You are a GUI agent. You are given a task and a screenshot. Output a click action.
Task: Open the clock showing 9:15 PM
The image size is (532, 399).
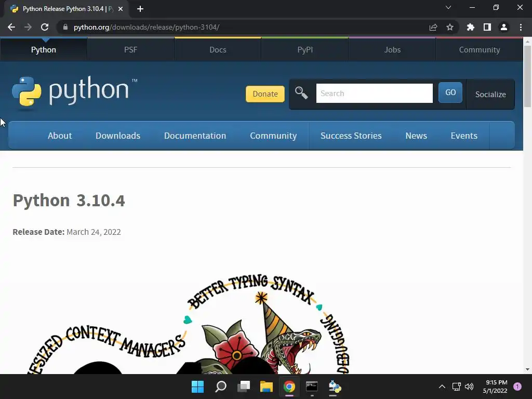click(495, 387)
